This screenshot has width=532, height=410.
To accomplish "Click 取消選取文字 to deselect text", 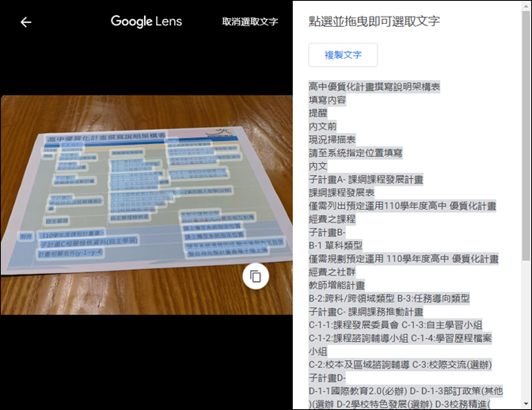I will [250, 21].
